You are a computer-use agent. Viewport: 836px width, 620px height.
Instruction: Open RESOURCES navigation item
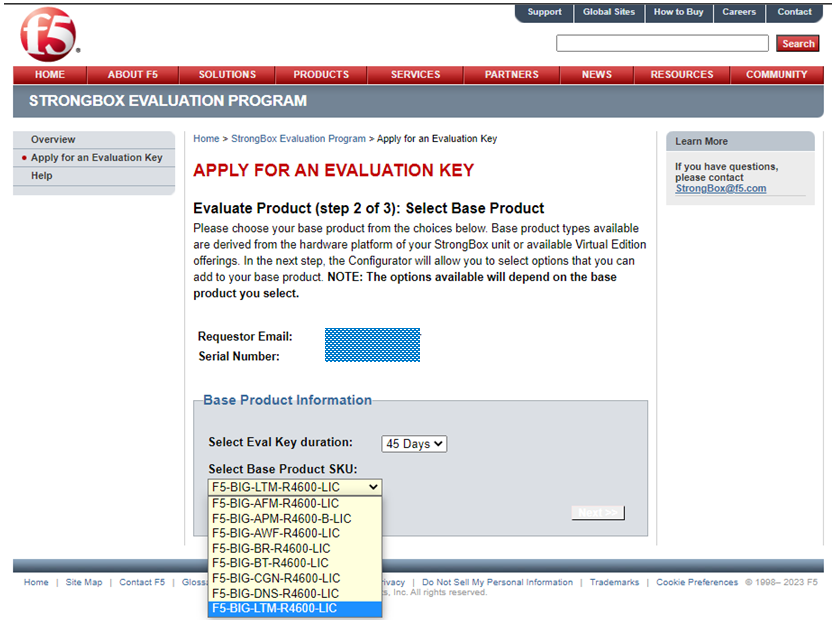pos(681,75)
